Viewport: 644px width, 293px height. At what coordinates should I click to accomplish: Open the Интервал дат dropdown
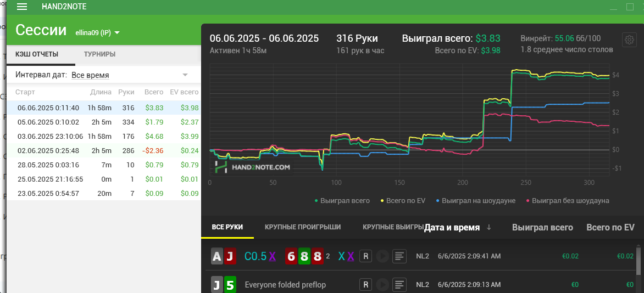(130, 75)
